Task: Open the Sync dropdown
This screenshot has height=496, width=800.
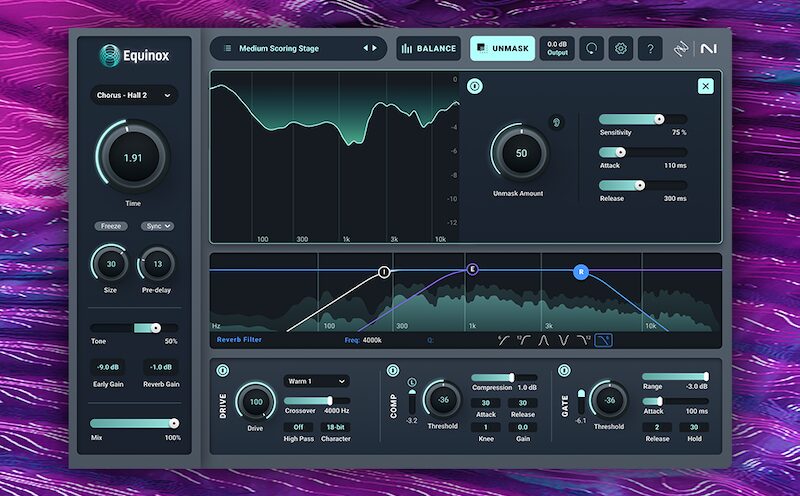Action: (157, 226)
